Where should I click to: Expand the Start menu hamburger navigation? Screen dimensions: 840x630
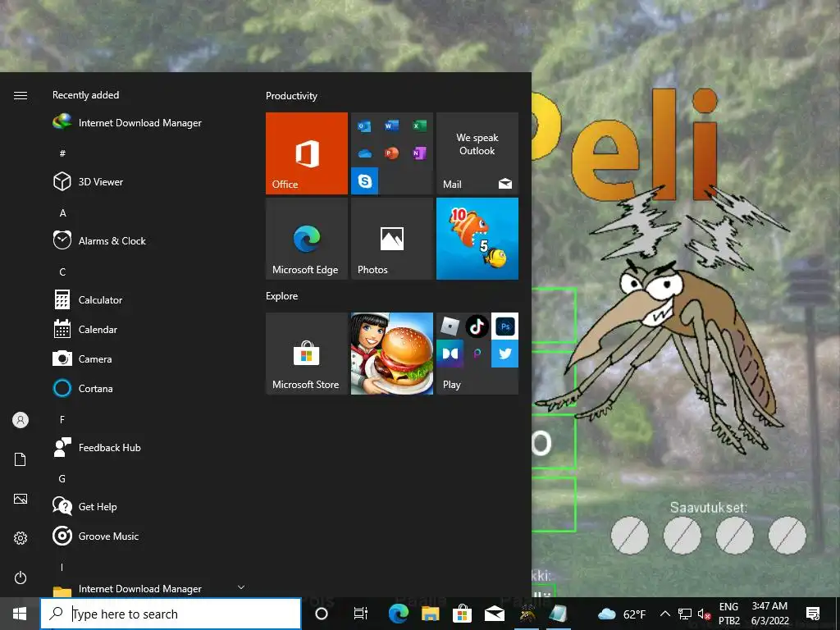coord(21,95)
